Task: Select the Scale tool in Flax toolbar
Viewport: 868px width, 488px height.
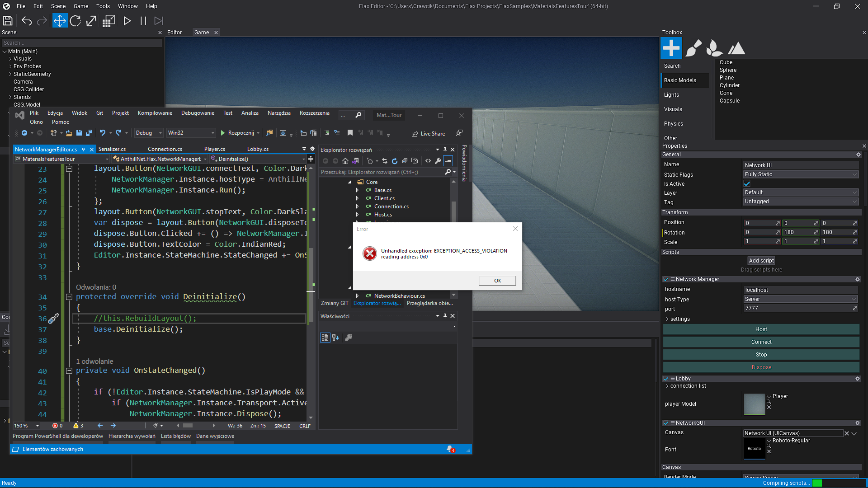Action: [x=91, y=21]
